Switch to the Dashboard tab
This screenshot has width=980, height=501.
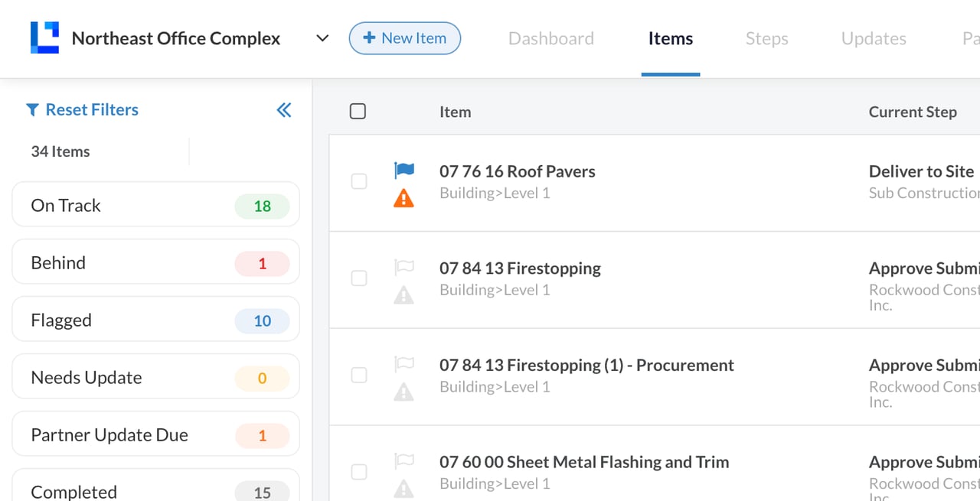click(550, 38)
